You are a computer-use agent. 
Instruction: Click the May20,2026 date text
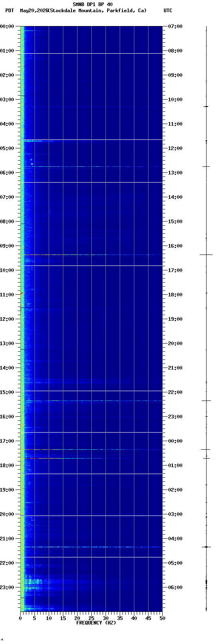click(x=34, y=11)
